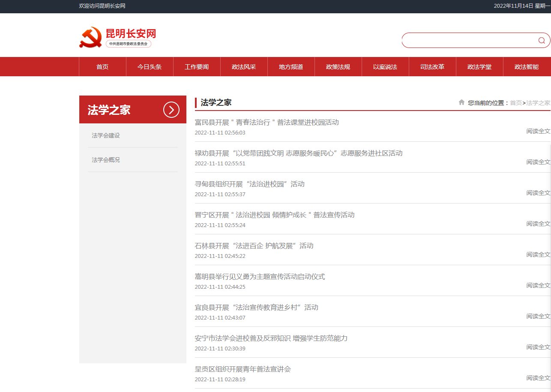
Task: Click 阅读全文 for the 呈贡区 article
Action: click(538, 378)
